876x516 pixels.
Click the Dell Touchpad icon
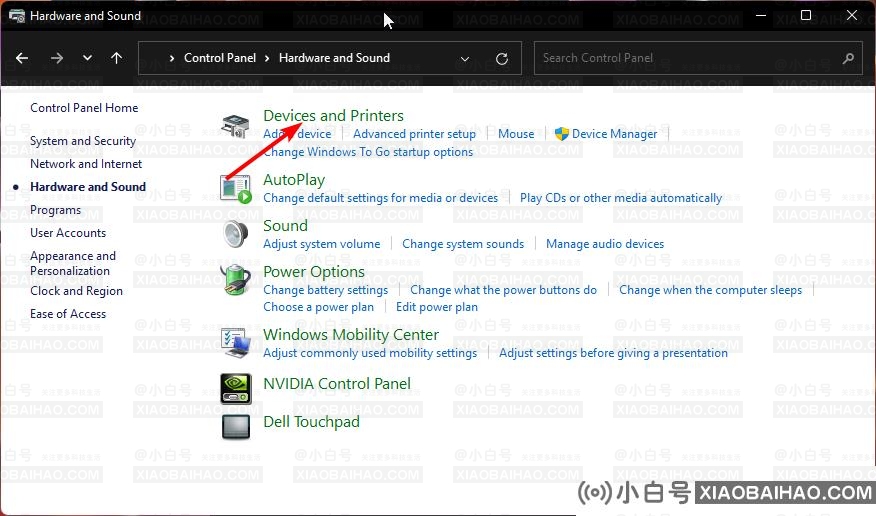236,426
